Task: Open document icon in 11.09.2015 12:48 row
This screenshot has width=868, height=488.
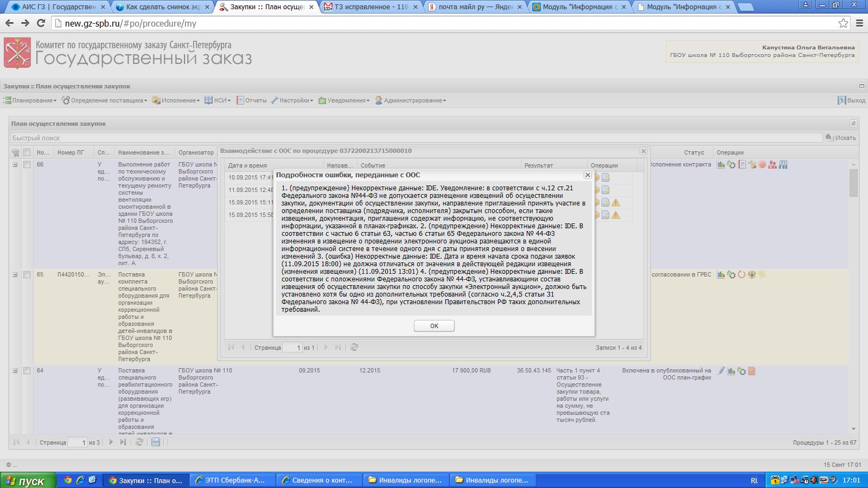Action: [605, 190]
